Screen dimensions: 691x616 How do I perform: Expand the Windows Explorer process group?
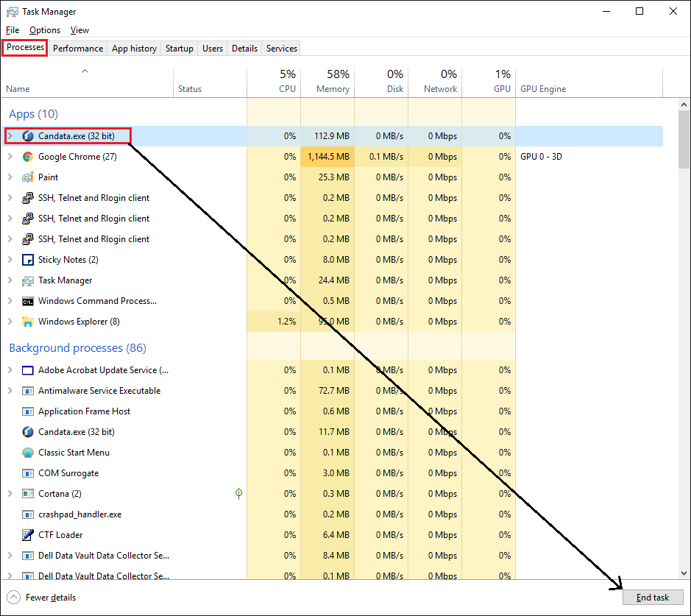coord(10,321)
